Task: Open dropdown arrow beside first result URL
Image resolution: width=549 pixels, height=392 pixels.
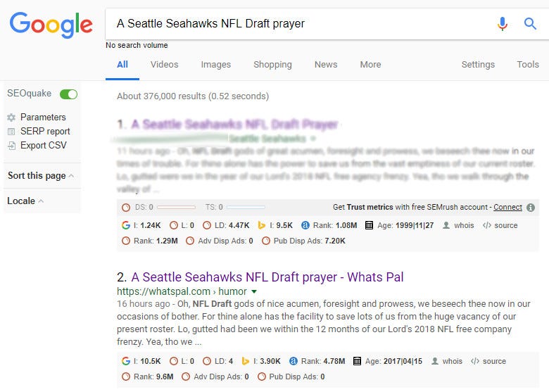Action: [313, 139]
